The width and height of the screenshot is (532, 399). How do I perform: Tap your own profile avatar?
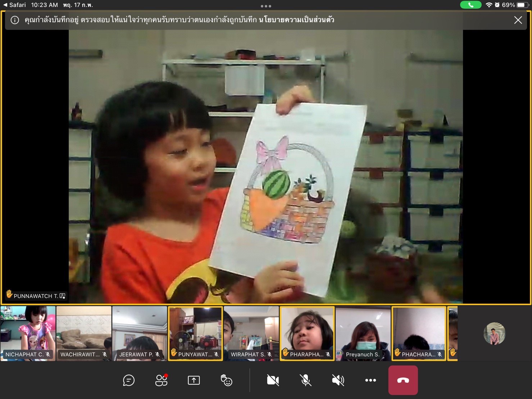(494, 334)
